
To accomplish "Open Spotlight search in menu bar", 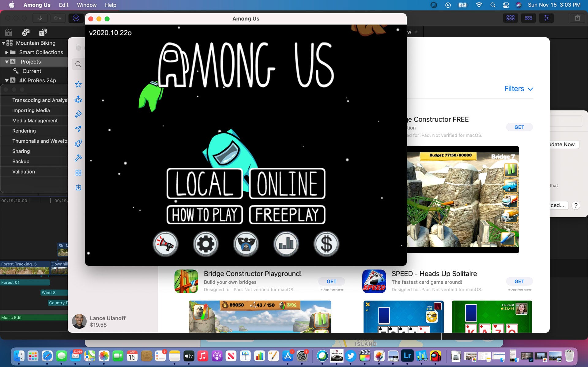I will [x=493, y=5].
